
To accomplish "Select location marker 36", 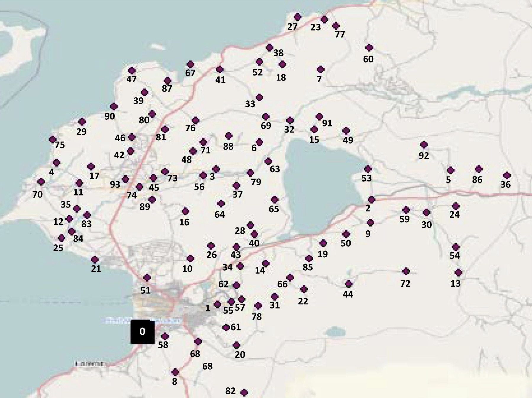I will pyautogui.click(x=507, y=175).
